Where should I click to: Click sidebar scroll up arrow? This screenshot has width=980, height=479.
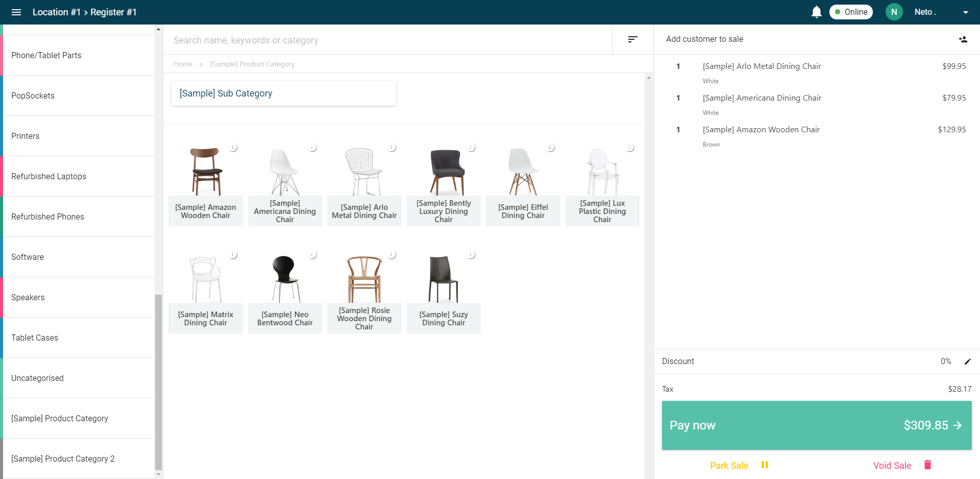pos(158,29)
